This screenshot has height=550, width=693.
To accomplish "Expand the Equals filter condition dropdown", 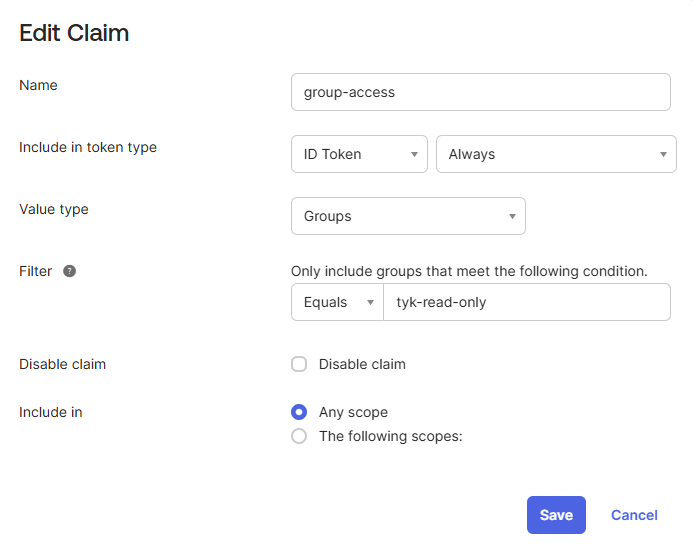I will click(x=337, y=302).
